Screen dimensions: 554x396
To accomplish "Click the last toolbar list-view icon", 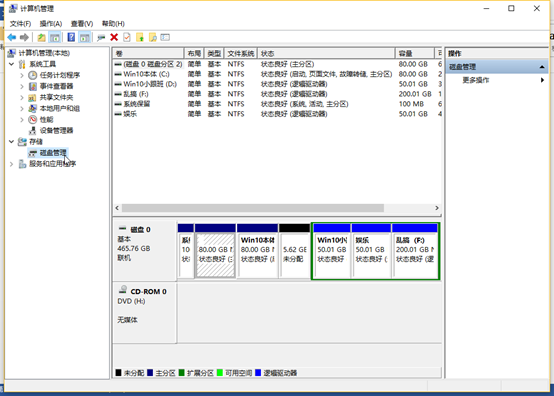I will pos(165,37).
